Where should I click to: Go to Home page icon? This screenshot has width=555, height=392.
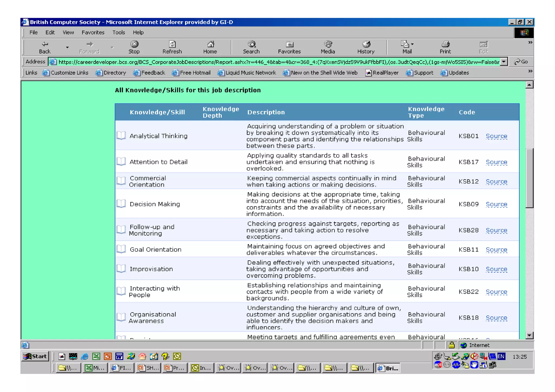pos(210,44)
